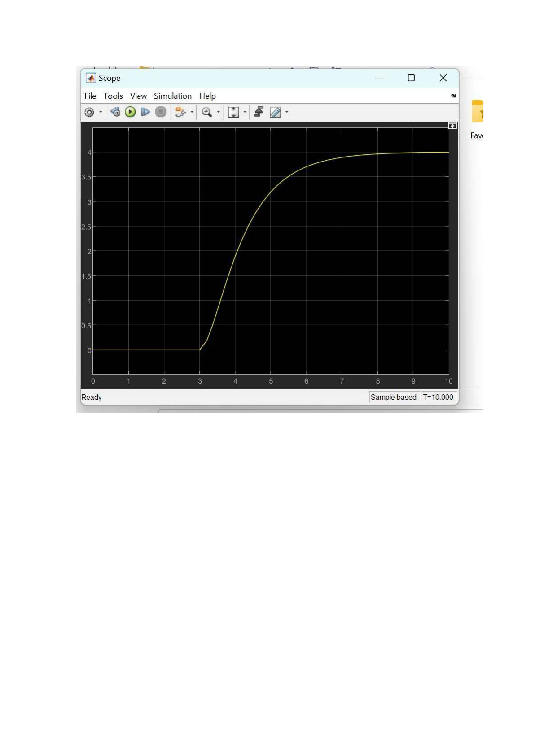Open the measurements dropdown arrow beside ruler

(x=287, y=112)
